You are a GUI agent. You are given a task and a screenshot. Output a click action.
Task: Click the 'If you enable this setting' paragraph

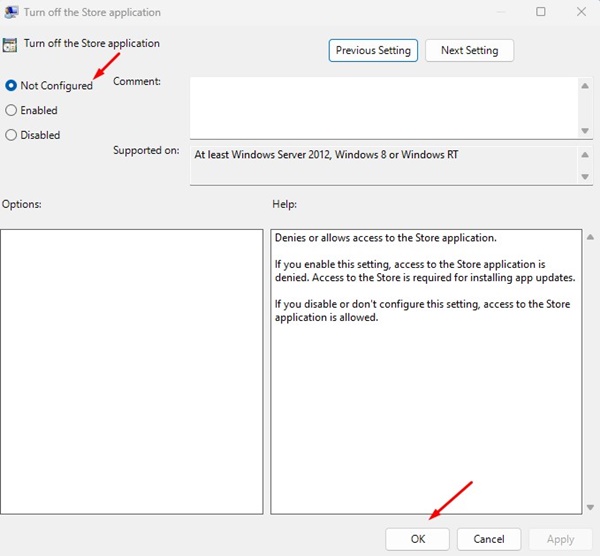(x=425, y=271)
